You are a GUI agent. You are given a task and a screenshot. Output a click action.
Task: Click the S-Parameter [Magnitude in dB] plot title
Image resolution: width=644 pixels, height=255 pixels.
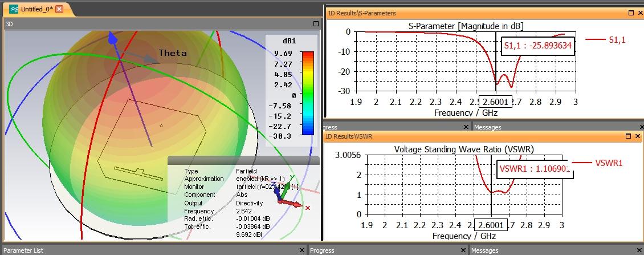pyautogui.click(x=466, y=26)
